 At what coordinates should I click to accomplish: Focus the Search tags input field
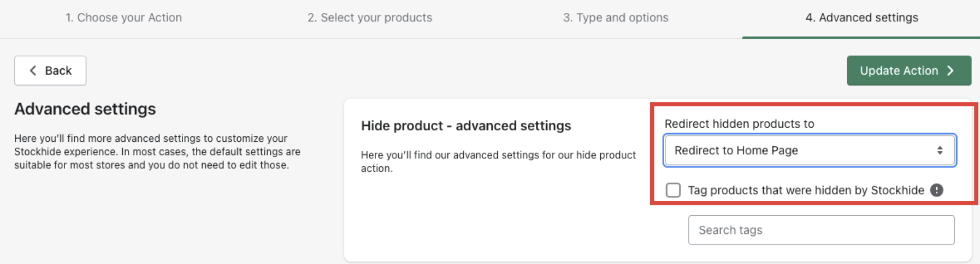821,230
